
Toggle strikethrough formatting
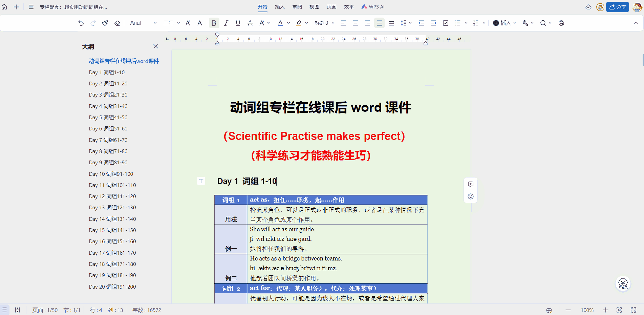coord(250,23)
